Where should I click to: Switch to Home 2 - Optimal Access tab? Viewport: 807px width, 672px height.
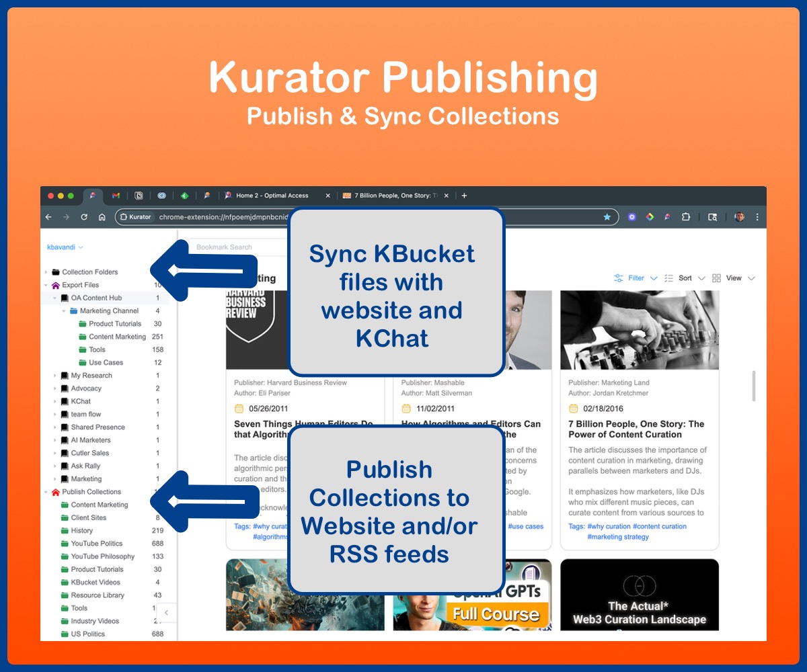[x=272, y=196]
